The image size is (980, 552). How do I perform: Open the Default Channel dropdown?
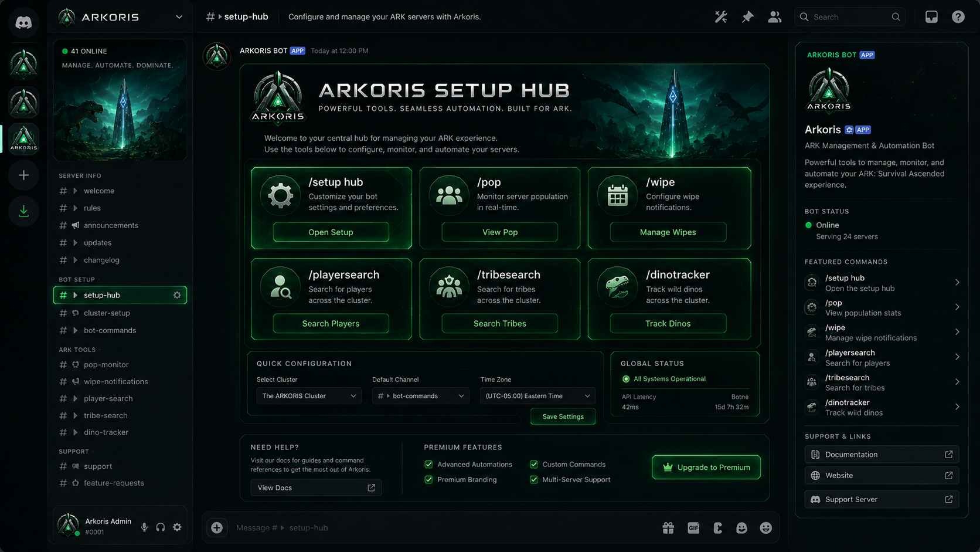[420, 396]
